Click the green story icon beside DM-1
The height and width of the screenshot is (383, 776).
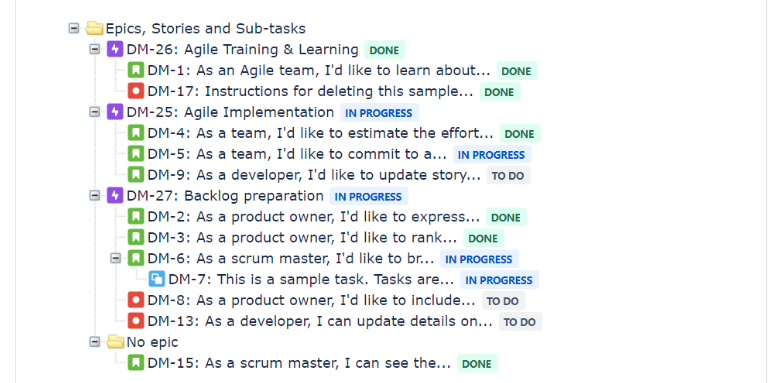click(136, 70)
